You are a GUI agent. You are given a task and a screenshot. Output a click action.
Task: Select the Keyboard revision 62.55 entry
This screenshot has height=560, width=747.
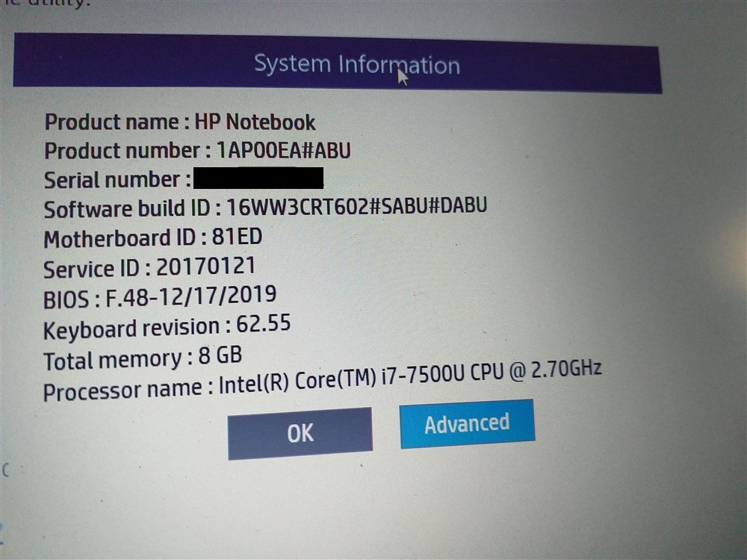pyautogui.click(x=168, y=324)
